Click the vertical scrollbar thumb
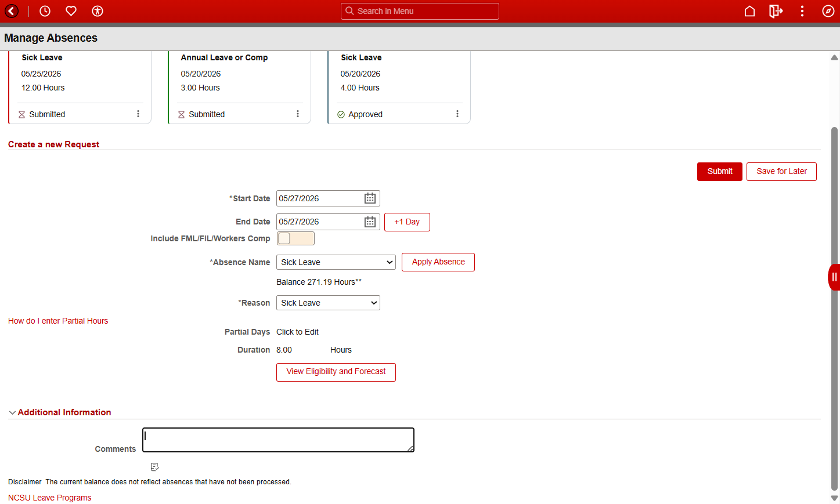The width and height of the screenshot is (840, 504). pyautogui.click(x=834, y=309)
